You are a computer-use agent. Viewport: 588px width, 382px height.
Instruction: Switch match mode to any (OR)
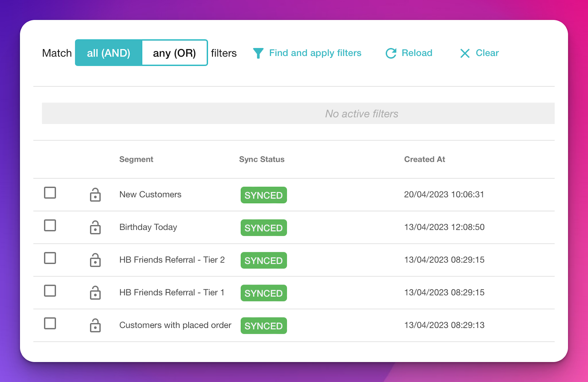(x=175, y=53)
